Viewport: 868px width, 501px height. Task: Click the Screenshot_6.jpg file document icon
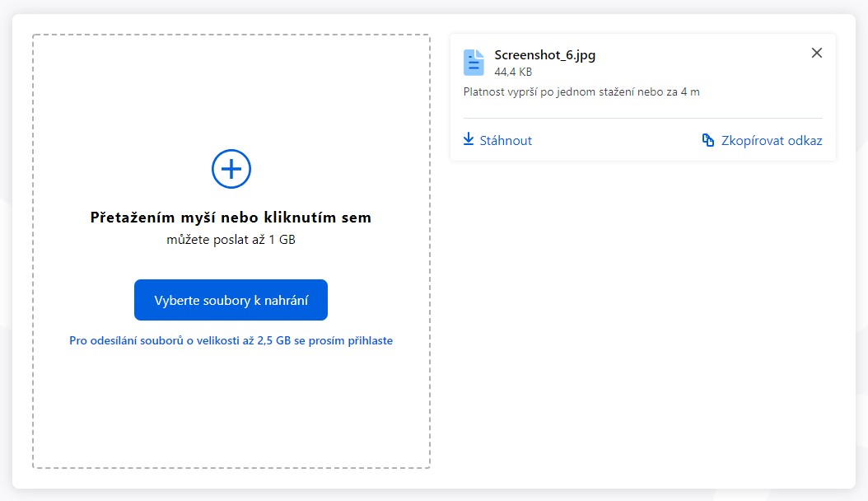[474, 63]
